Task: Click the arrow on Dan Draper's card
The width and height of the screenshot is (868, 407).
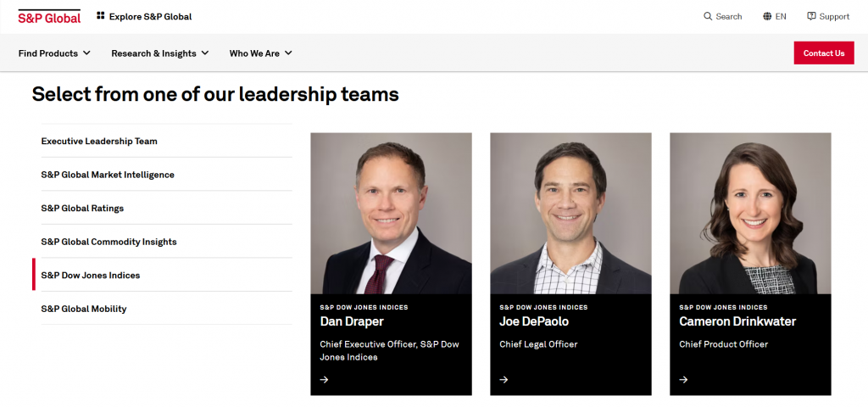Action: 324,379
